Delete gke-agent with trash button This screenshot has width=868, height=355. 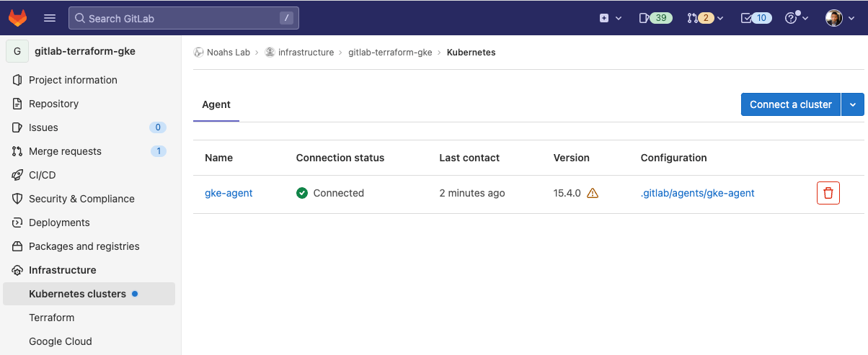[x=828, y=193]
